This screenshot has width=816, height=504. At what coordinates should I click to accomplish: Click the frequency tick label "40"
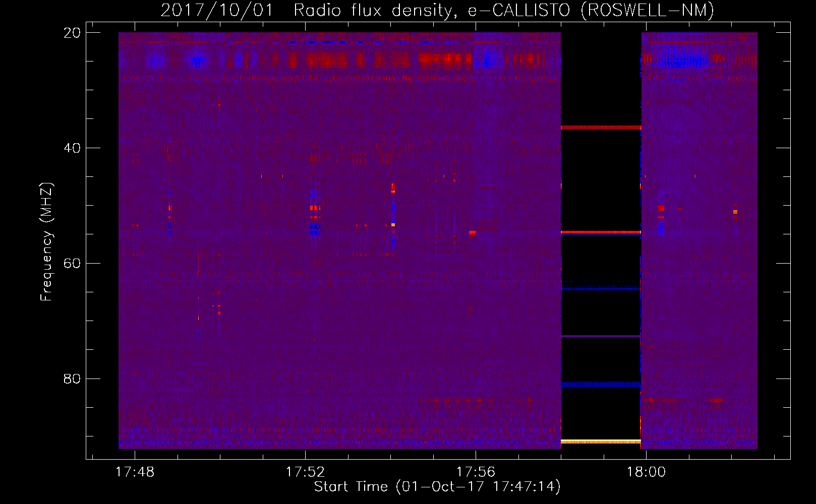point(72,148)
